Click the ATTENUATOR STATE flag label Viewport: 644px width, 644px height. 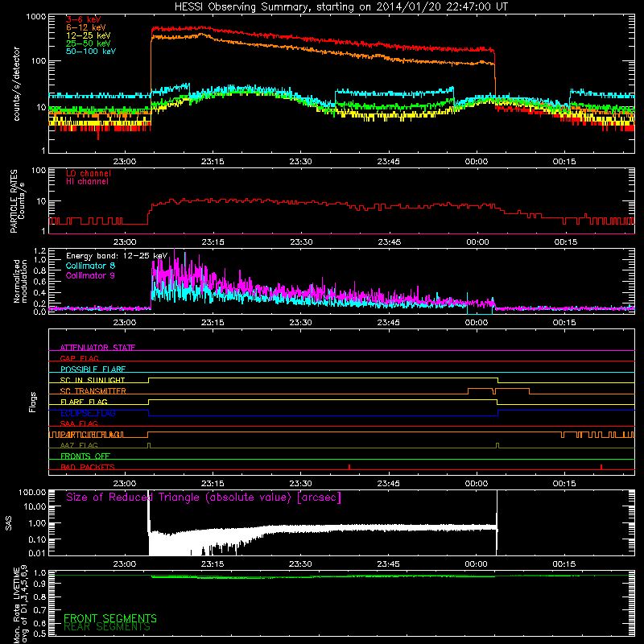(x=97, y=348)
